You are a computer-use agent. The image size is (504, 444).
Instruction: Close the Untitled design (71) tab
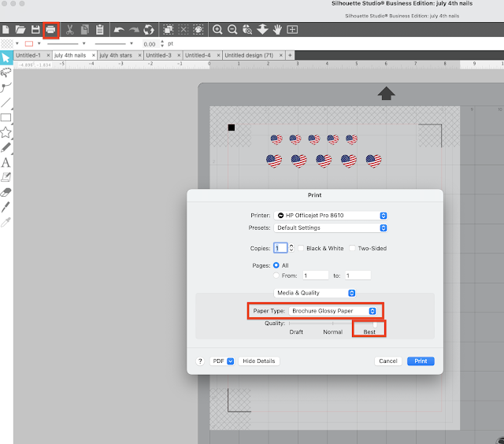point(281,55)
